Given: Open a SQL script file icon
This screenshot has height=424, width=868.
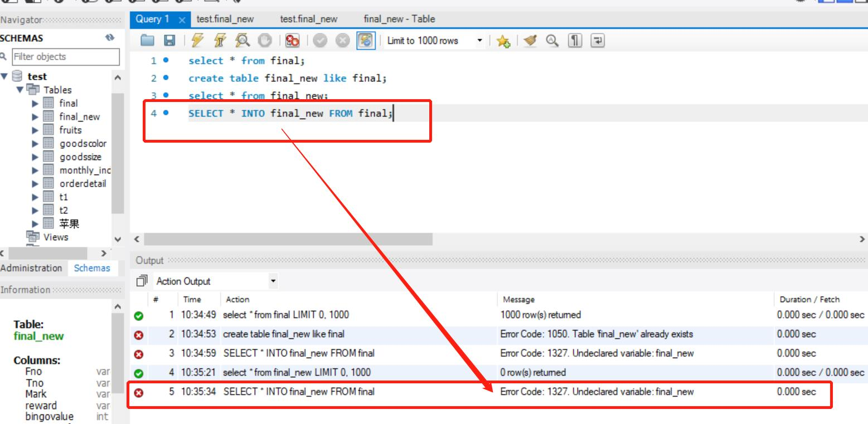Looking at the screenshot, I should (x=147, y=41).
